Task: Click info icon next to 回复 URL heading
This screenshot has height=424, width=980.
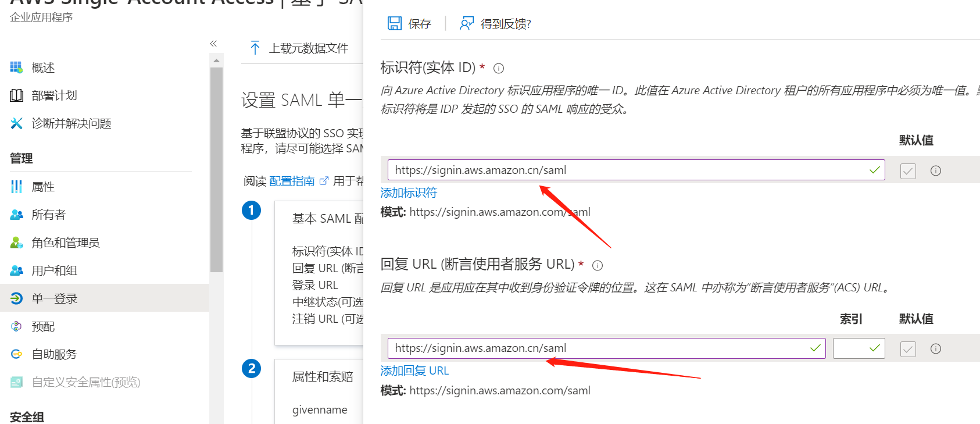Action: point(598,265)
